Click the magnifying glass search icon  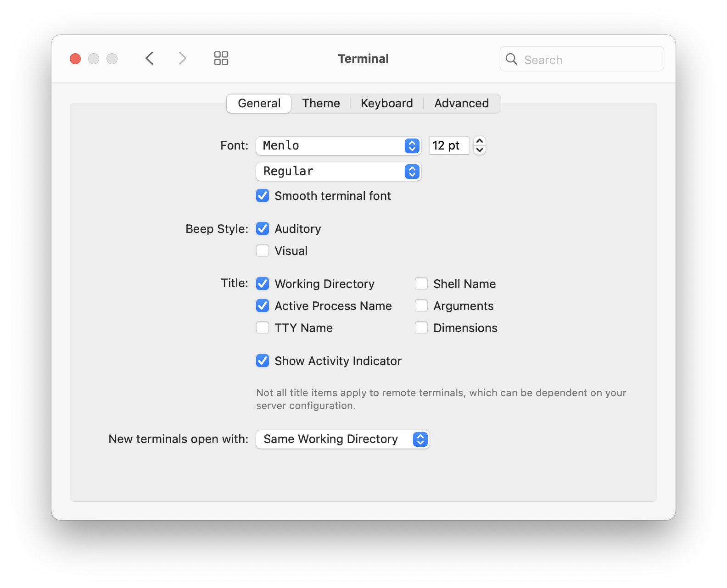tap(511, 59)
